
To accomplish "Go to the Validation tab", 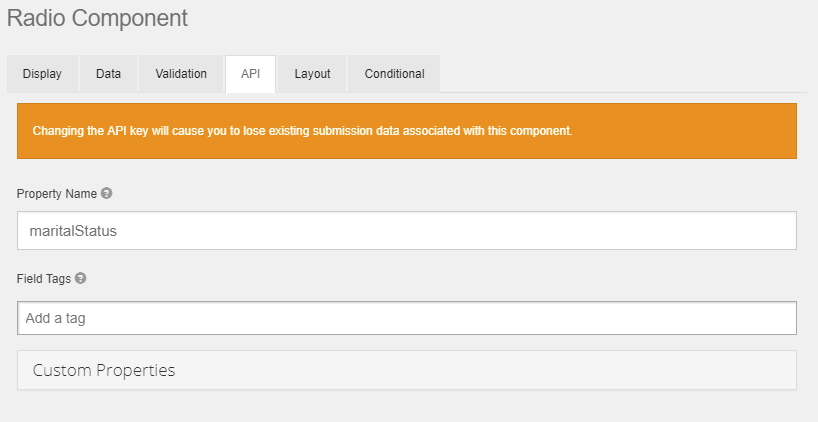I will click(181, 74).
